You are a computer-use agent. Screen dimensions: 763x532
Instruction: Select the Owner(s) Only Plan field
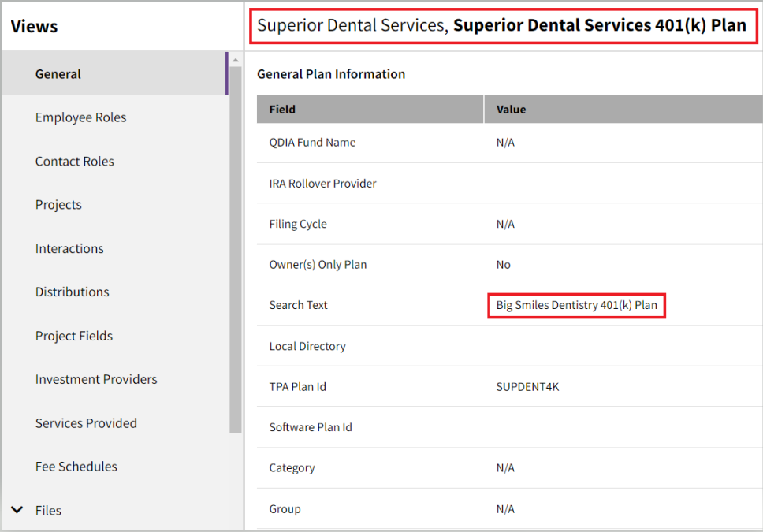pyautogui.click(x=318, y=264)
